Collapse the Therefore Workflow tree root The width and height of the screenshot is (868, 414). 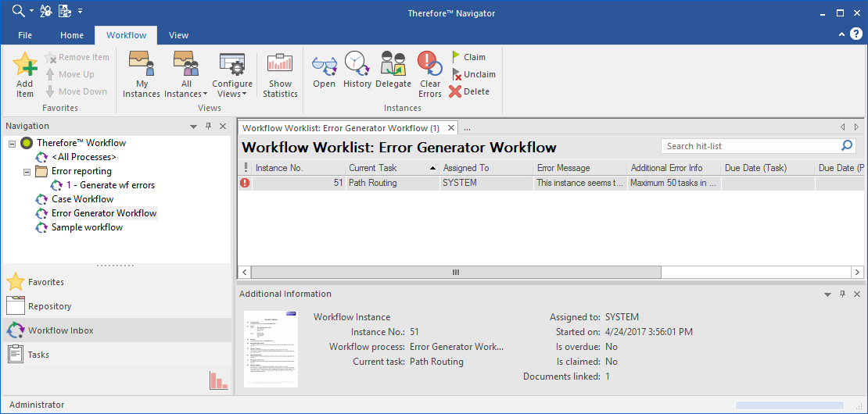[x=13, y=143]
